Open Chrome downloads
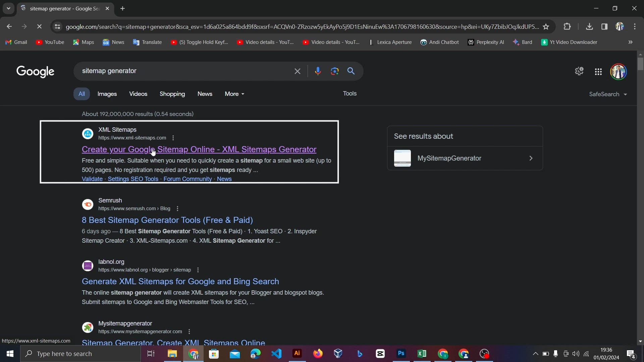644x362 pixels. (x=589, y=26)
